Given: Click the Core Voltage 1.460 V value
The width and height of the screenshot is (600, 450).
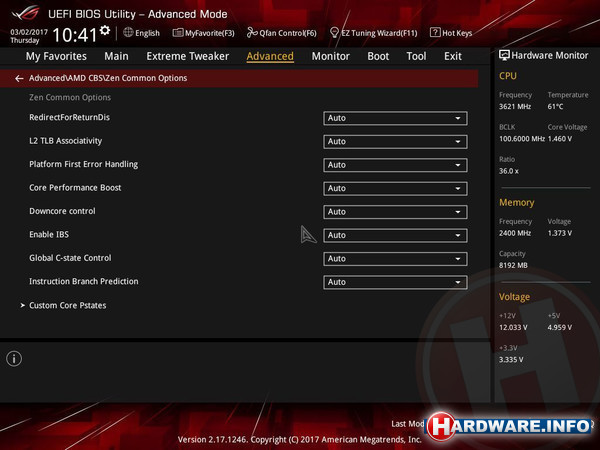Looking at the screenshot, I should point(560,139).
